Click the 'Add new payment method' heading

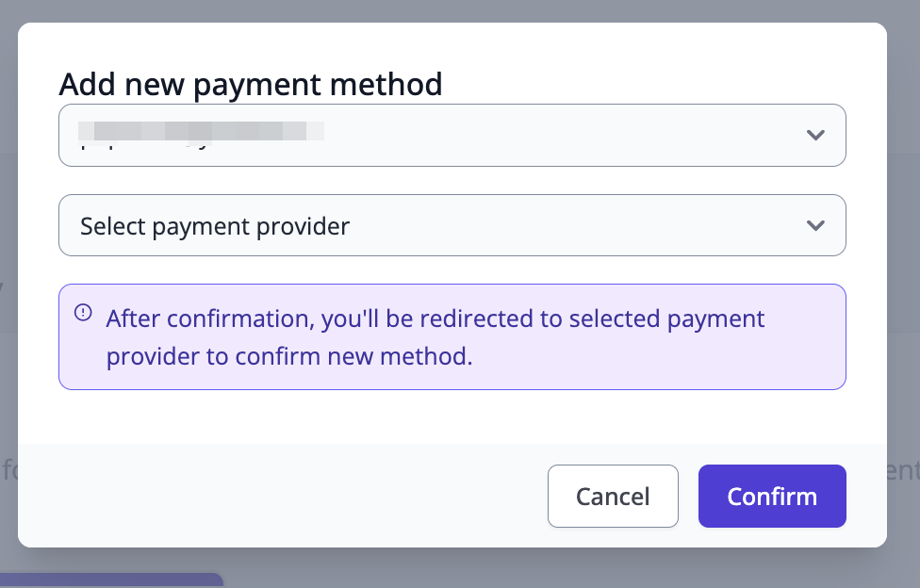tap(250, 84)
